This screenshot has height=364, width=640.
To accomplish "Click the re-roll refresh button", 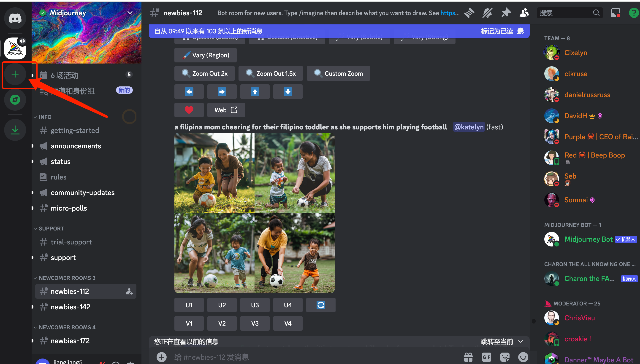I will pyautogui.click(x=321, y=305).
